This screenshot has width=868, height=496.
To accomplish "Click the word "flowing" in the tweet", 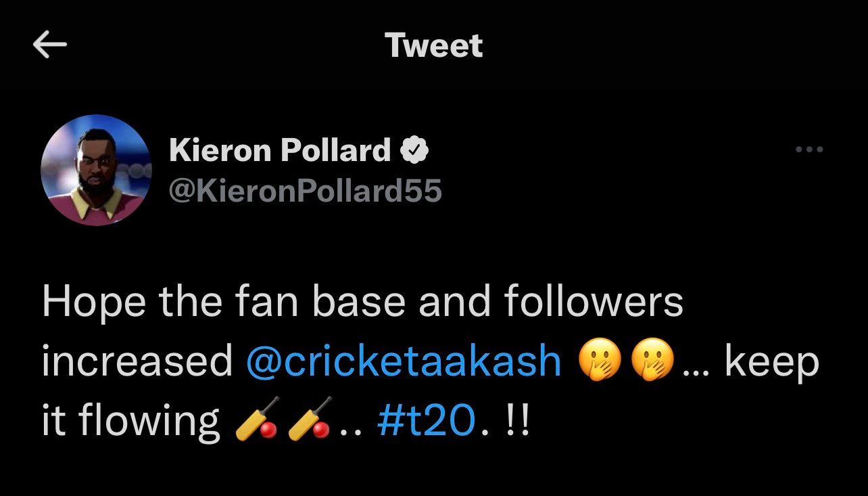I will (149, 421).
